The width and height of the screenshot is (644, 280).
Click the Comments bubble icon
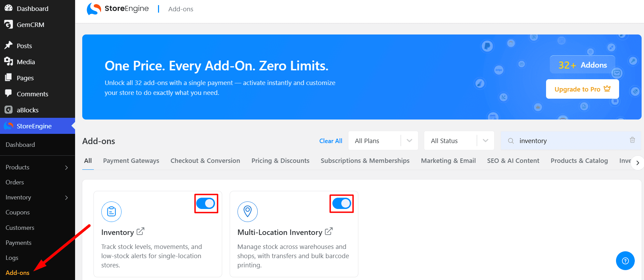(9, 94)
